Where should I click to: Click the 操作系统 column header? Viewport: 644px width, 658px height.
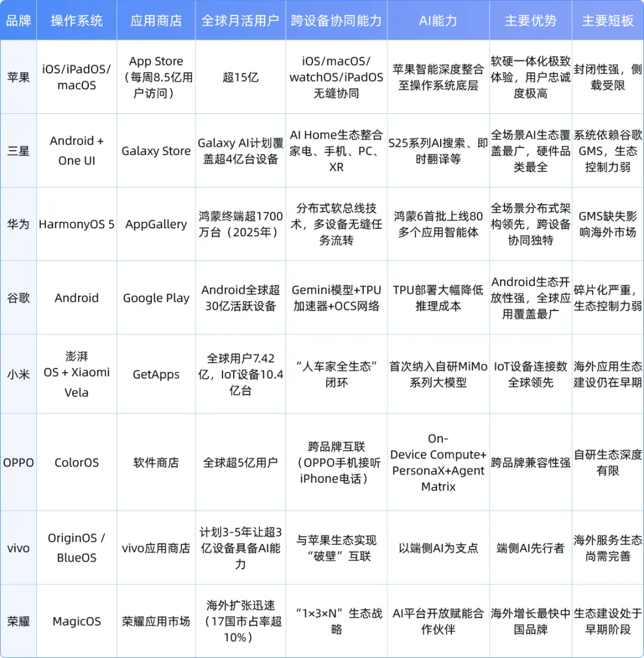[x=76, y=20]
